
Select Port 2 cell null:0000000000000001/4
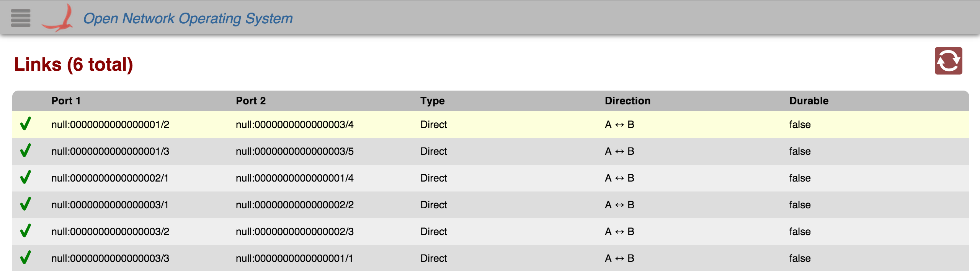[294, 178]
